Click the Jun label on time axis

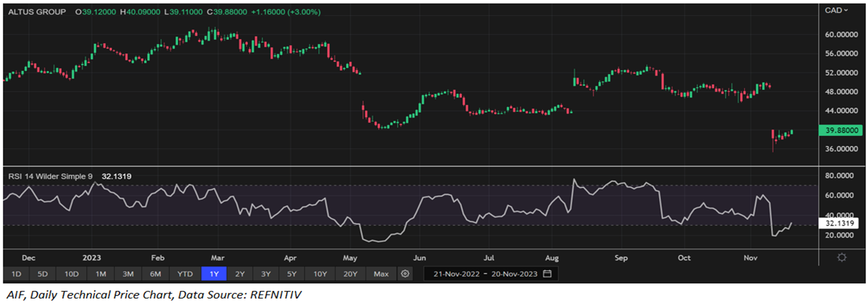pyautogui.click(x=419, y=258)
